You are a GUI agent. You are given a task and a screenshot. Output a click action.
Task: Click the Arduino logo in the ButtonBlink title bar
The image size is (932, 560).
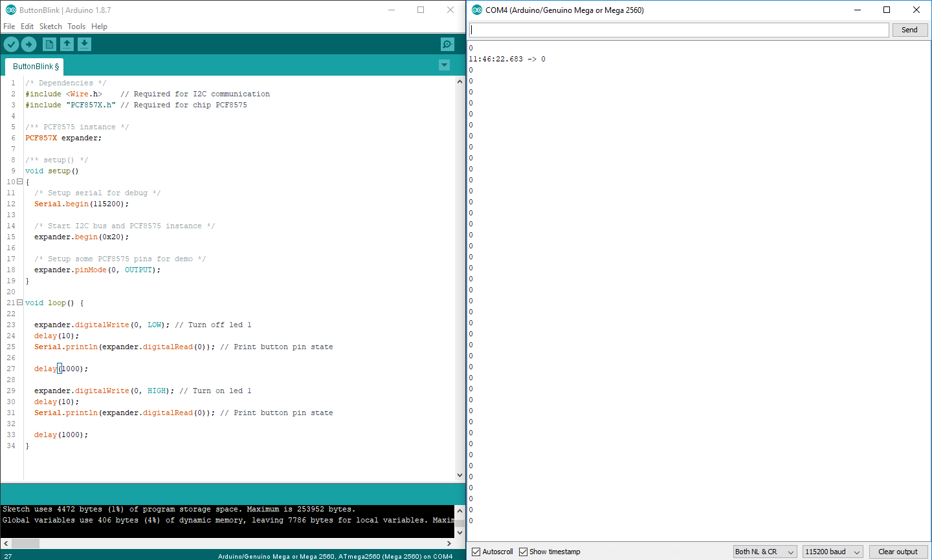click(10, 10)
